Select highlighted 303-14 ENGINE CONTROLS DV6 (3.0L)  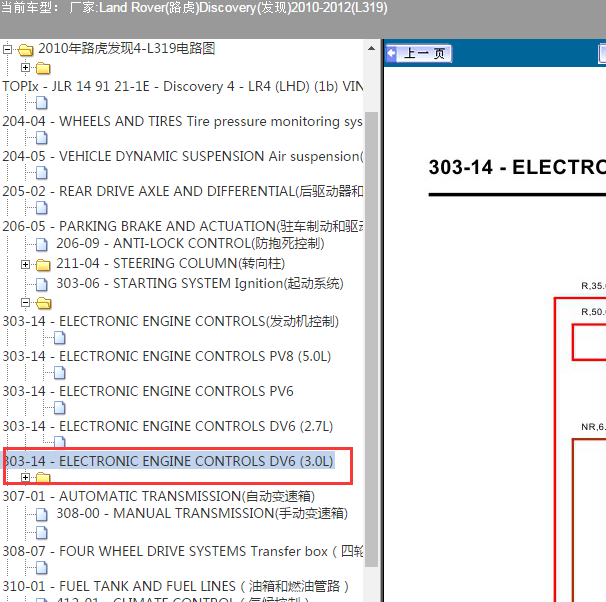coord(169,461)
